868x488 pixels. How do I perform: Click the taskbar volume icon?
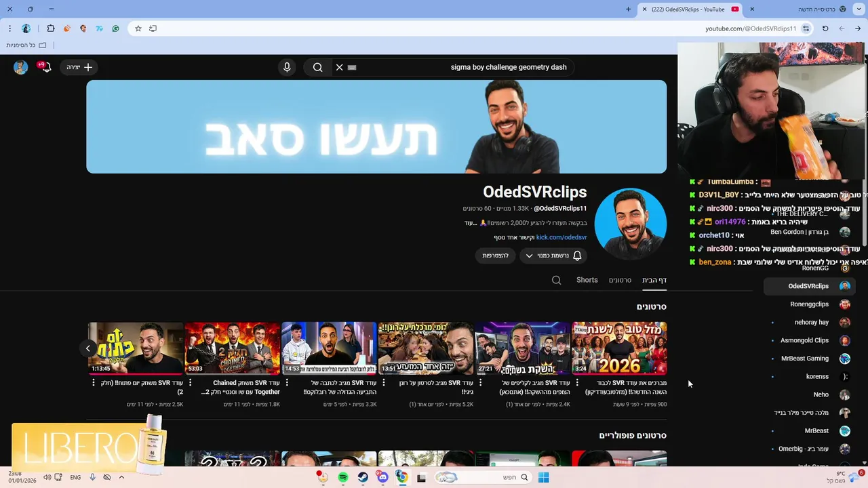(47, 477)
